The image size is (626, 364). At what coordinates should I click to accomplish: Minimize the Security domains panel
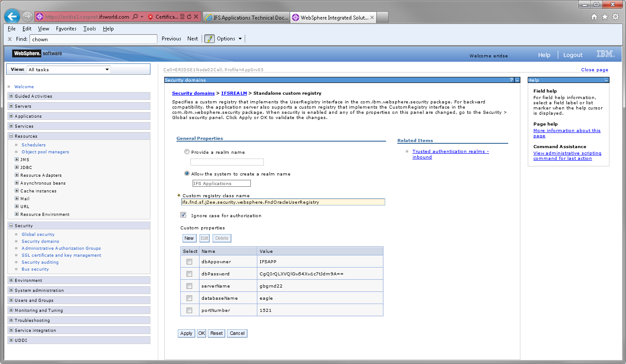click(517, 80)
